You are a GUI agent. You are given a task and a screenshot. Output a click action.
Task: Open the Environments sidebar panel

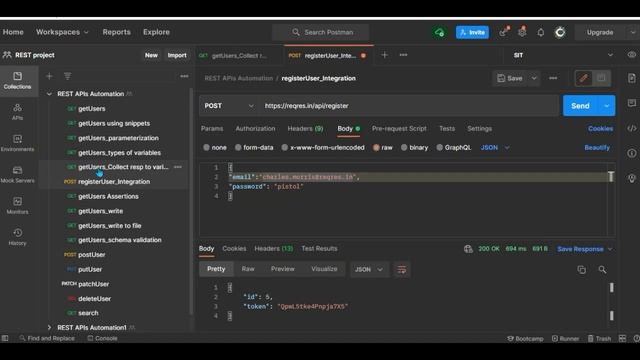pyautogui.click(x=17, y=143)
